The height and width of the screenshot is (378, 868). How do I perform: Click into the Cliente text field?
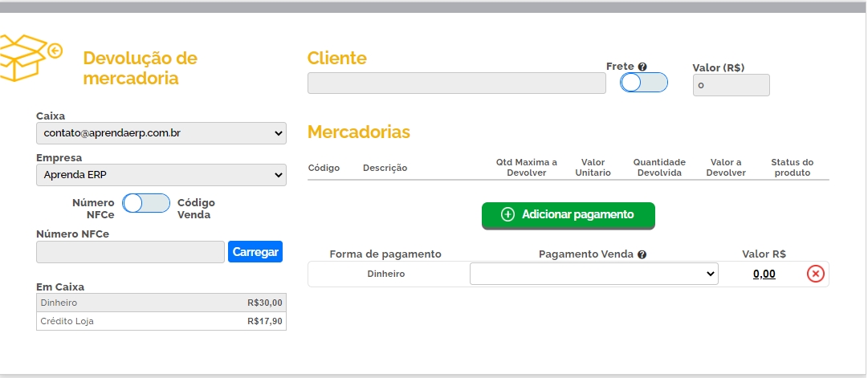pyautogui.click(x=456, y=83)
